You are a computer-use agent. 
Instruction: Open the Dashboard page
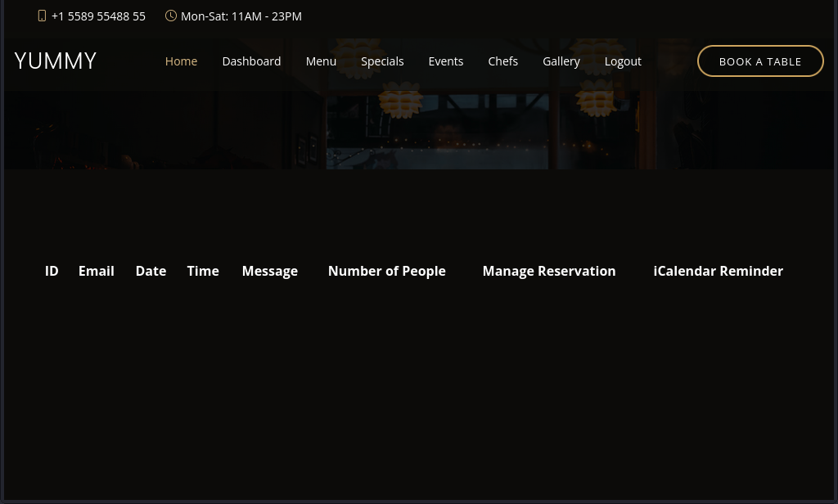tap(251, 61)
